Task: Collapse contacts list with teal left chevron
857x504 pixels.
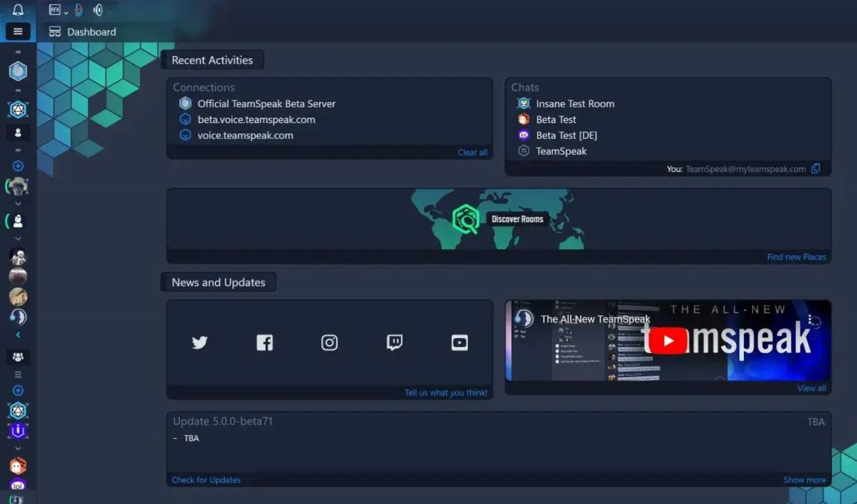Action: 18,335
